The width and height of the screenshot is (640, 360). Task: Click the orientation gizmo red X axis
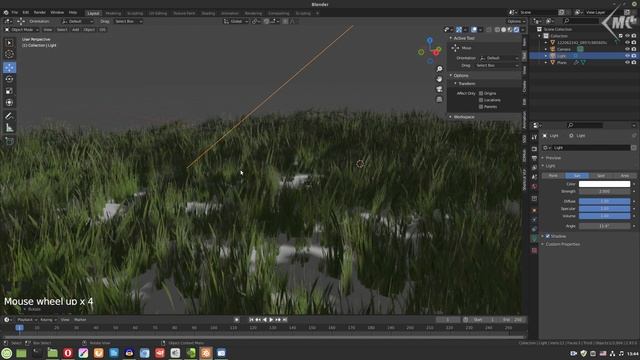[436, 52]
